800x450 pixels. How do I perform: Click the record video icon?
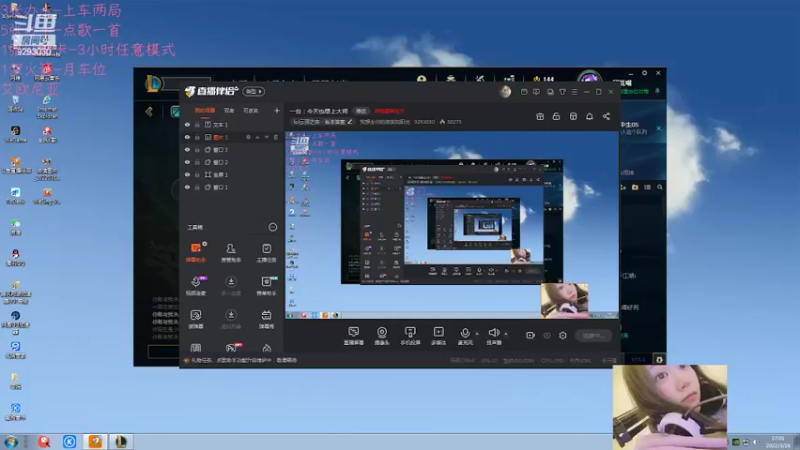tap(530, 336)
